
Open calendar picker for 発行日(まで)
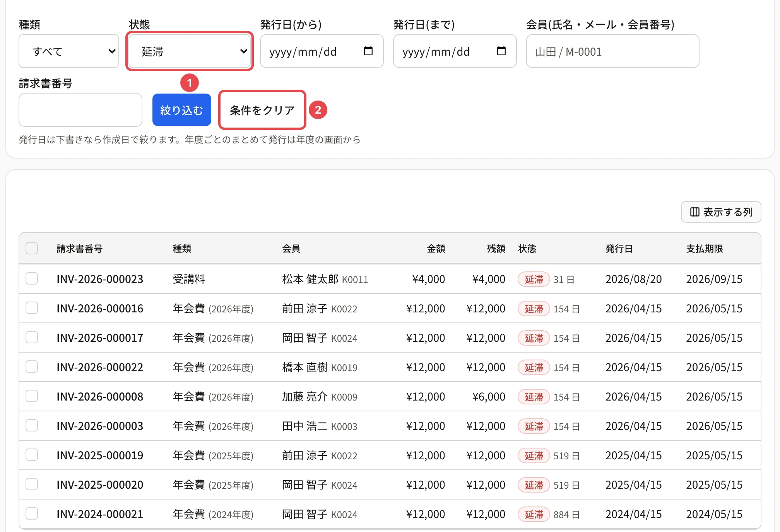click(501, 51)
